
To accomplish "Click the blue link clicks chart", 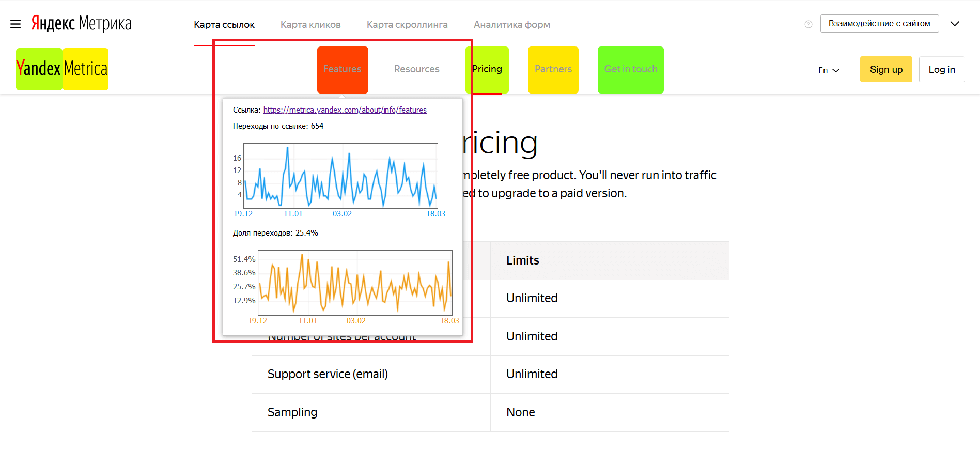I will pyautogui.click(x=340, y=176).
